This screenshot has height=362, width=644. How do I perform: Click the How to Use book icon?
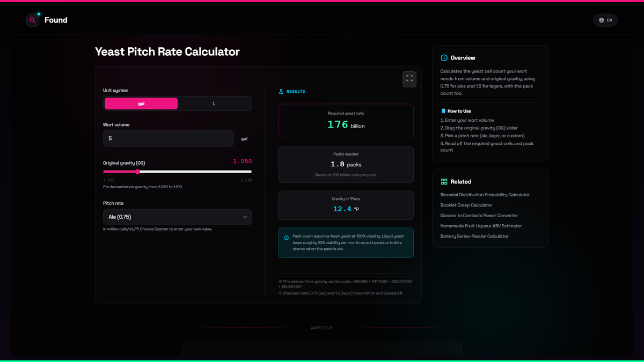[x=443, y=111]
